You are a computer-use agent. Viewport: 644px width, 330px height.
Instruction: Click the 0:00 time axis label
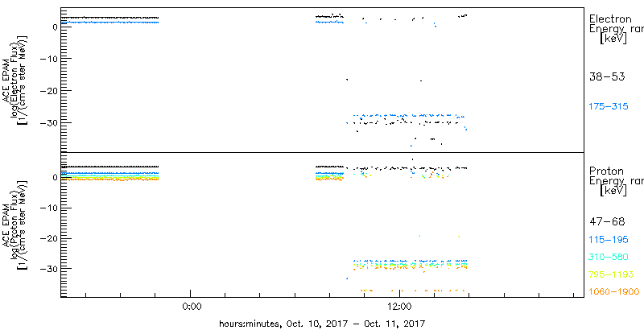pyautogui.click(x=191, y=306)
